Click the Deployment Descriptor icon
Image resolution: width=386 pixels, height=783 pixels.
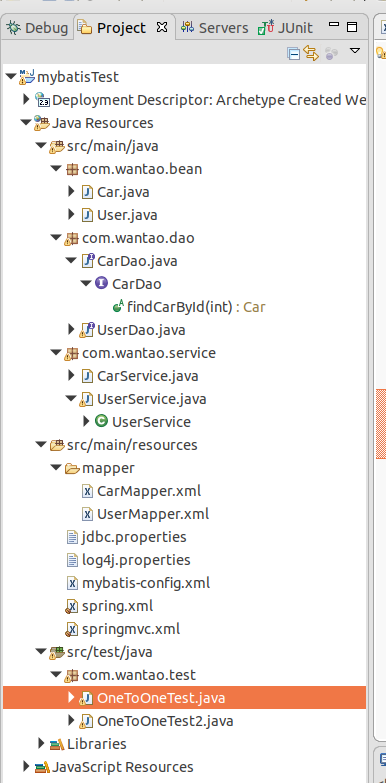click(42, 100)
